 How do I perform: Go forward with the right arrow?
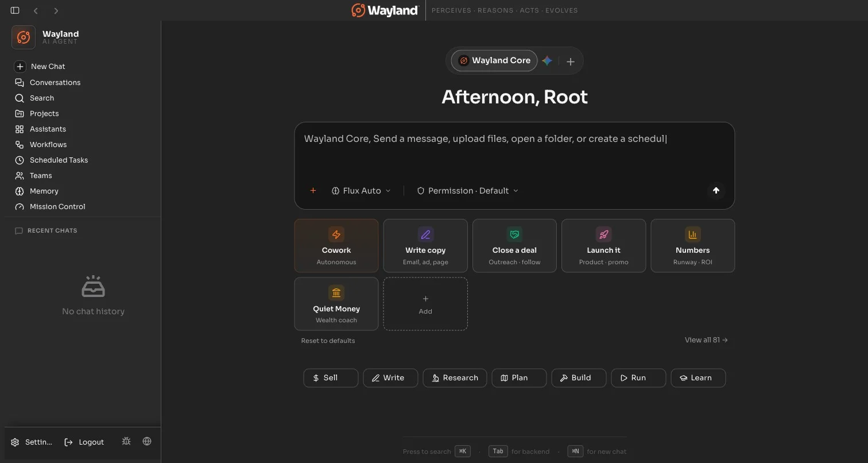(x=56, y=10)
